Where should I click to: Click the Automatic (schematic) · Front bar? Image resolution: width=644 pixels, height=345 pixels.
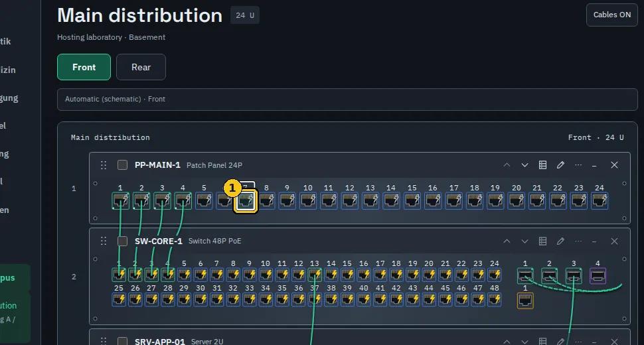[x=347, y=100]
